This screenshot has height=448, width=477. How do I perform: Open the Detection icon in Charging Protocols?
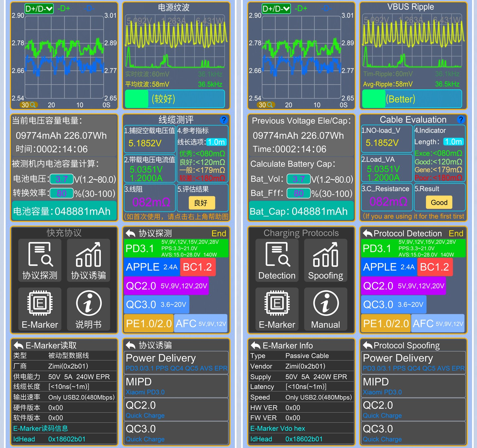coord(277,260)
